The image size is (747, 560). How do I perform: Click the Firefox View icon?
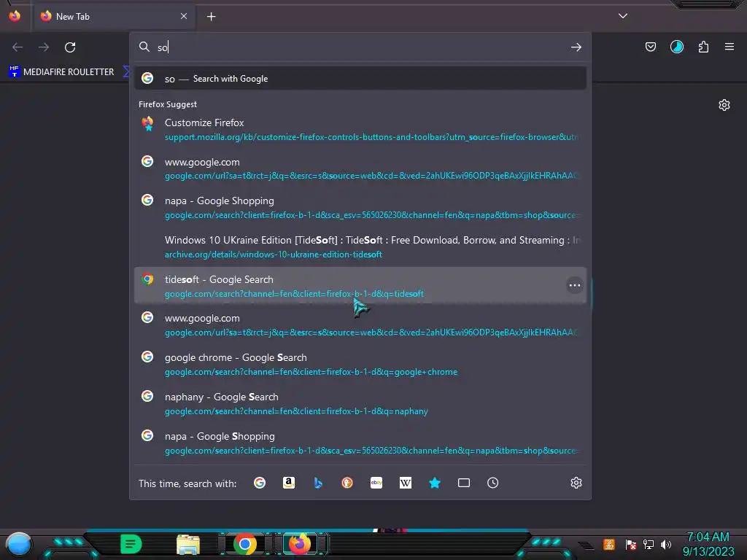[x=15, y=16]
